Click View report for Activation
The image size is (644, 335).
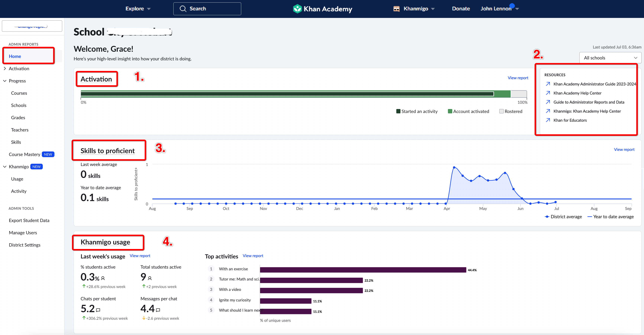pos(518,78)
